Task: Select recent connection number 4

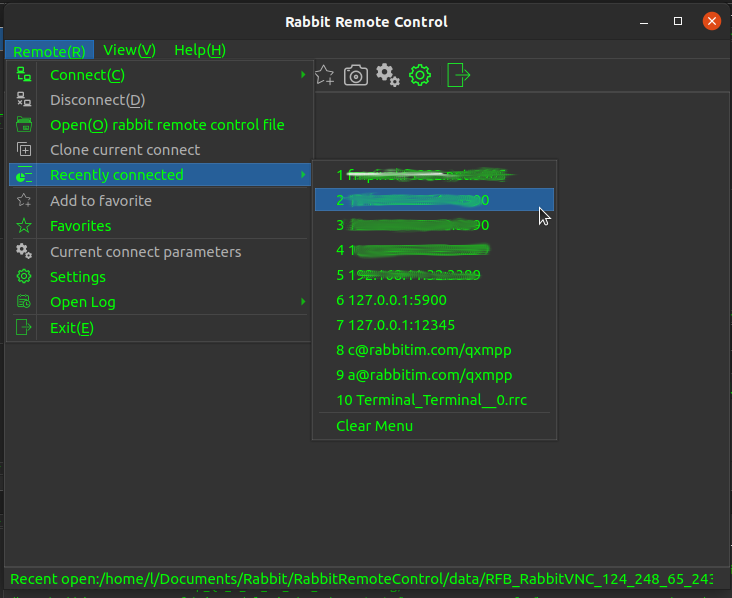Action: (434, 250)
